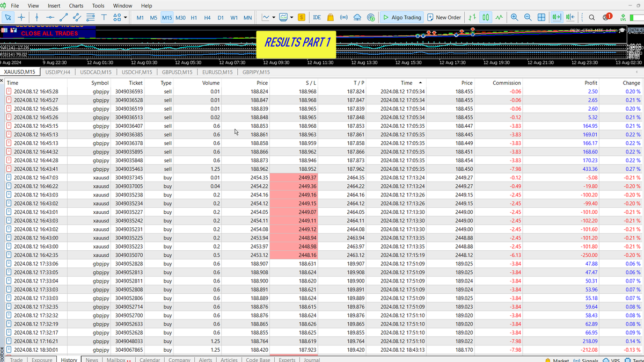The image size is (644, 362).
Task: Close the Toolbox panel with X
Action: (2, 81)
